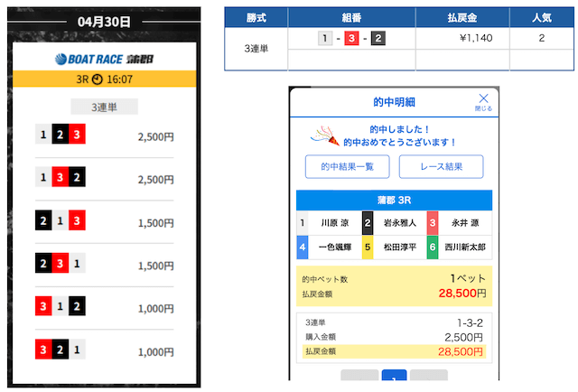Click racer 川原 涼
Screen dimensions: 578x392
coord(335,223)
